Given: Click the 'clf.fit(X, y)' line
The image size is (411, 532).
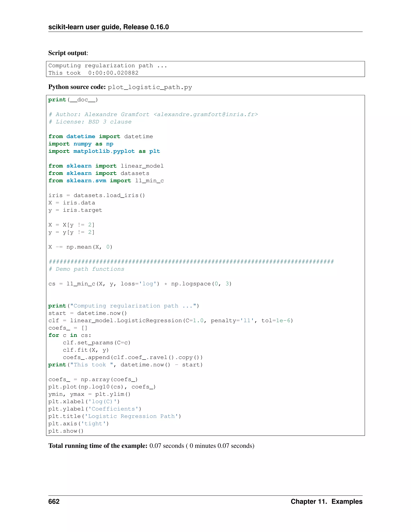Looking at the screenshot, I should 86,350.
